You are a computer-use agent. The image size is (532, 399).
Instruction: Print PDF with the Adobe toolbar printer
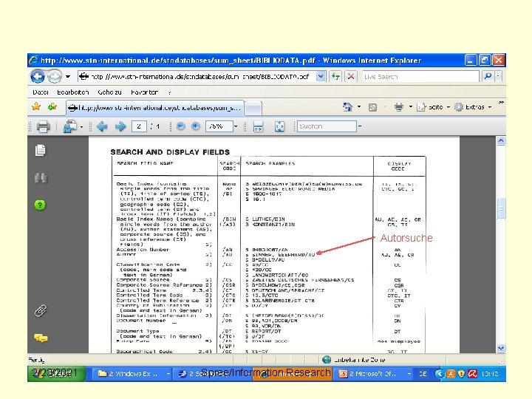point(43,126)
